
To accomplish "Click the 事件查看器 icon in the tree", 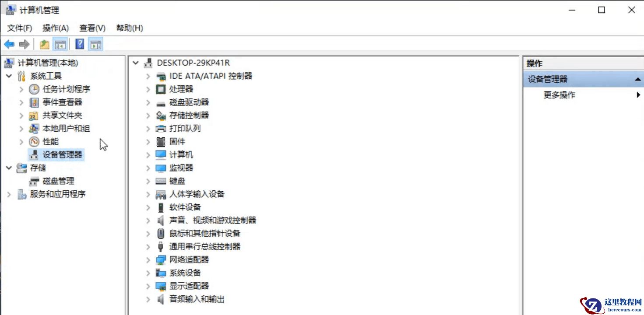I will click(x=34, y=102).
